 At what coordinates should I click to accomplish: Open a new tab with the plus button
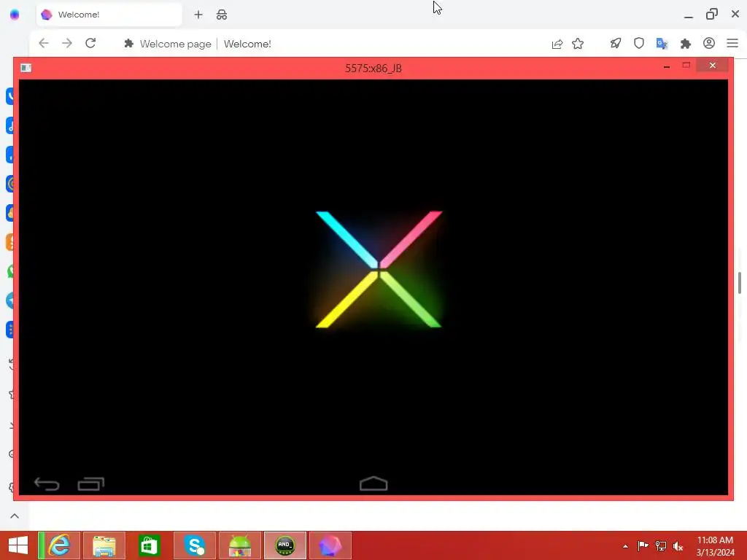coord(198,15)
